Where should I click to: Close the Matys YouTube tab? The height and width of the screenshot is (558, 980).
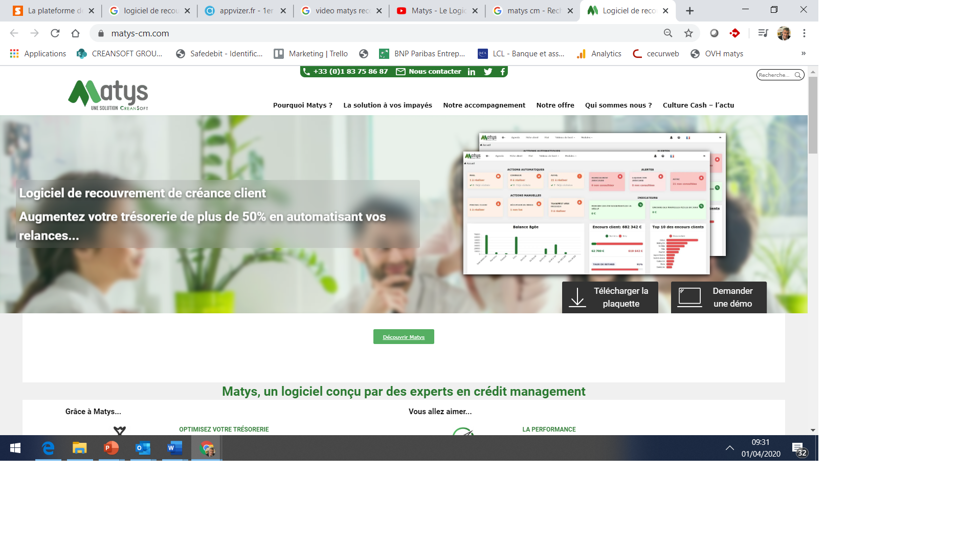[475, 11]
